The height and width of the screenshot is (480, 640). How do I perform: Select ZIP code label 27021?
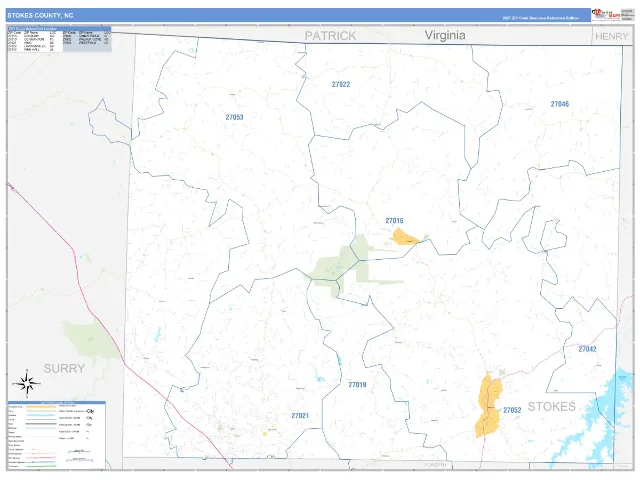[x=300, y=416]
